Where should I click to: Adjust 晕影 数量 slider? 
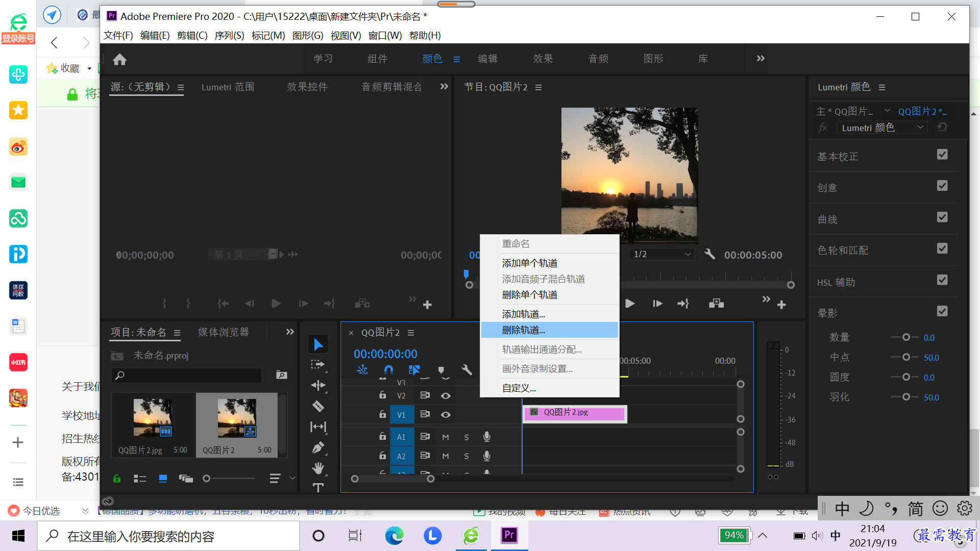pos(906,337)
